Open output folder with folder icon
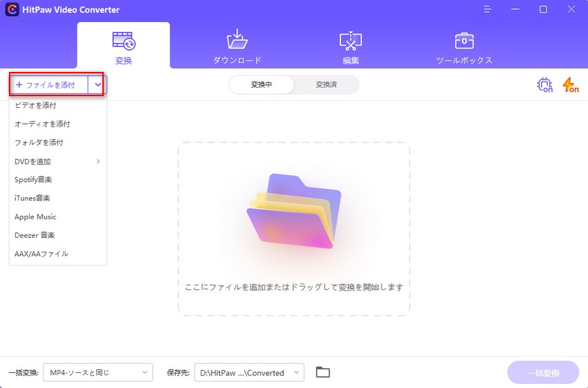 [x=322, y=372]
